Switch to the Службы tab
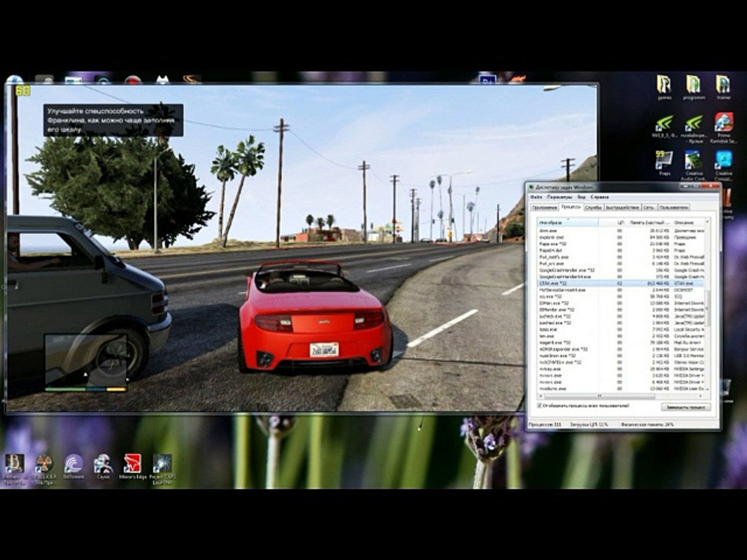The image size is (747, 560). [x=593, y=207]
